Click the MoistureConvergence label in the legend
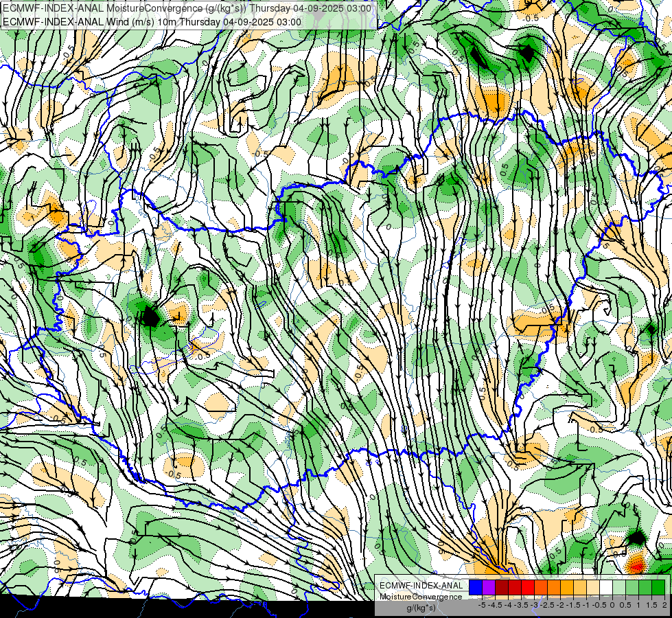 421,597
